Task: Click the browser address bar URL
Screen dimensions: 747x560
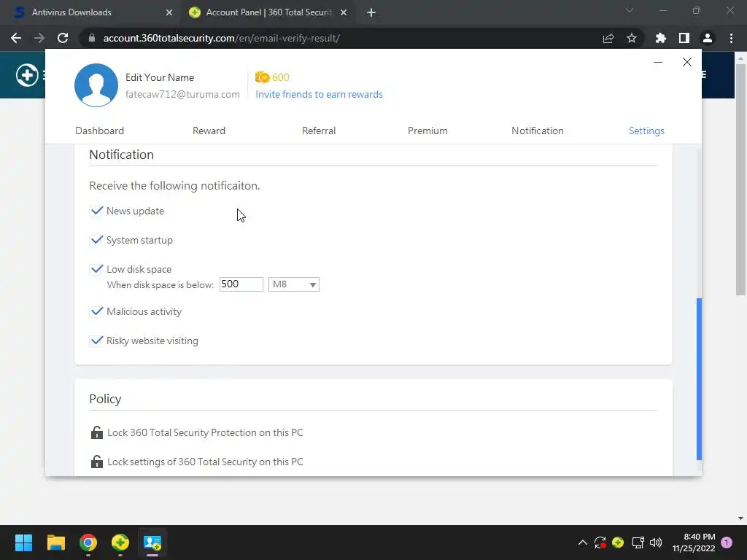Action: pos(222,38)
